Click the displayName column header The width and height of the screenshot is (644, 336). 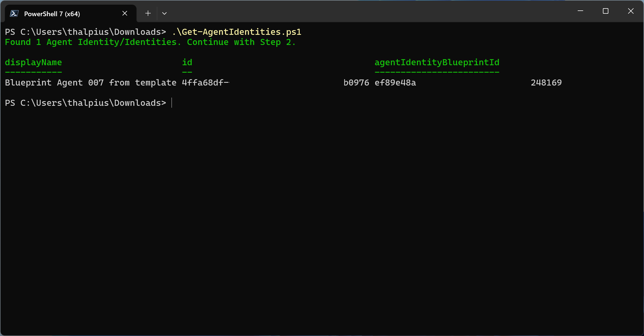click(x=33, y=62)
